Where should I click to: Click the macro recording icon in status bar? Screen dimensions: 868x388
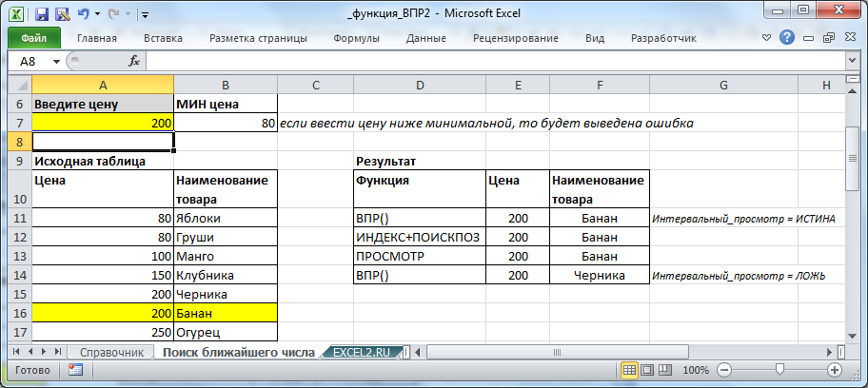[x=76, y=369]
